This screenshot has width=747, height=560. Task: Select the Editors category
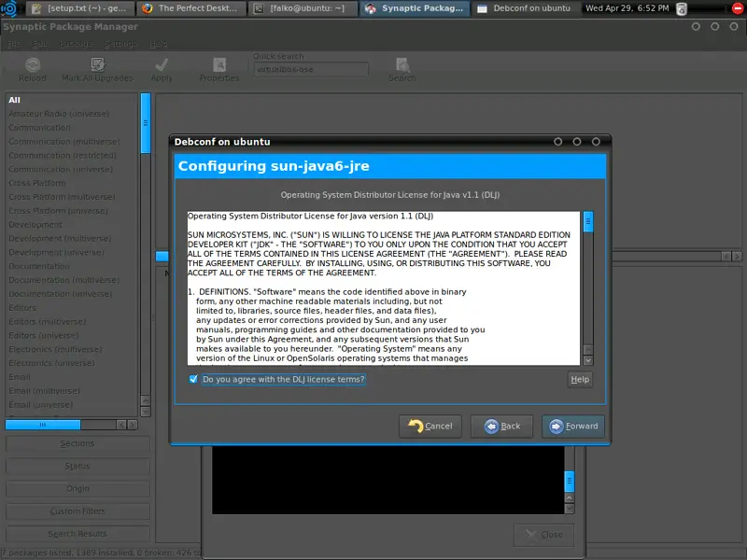coord(22,308)
